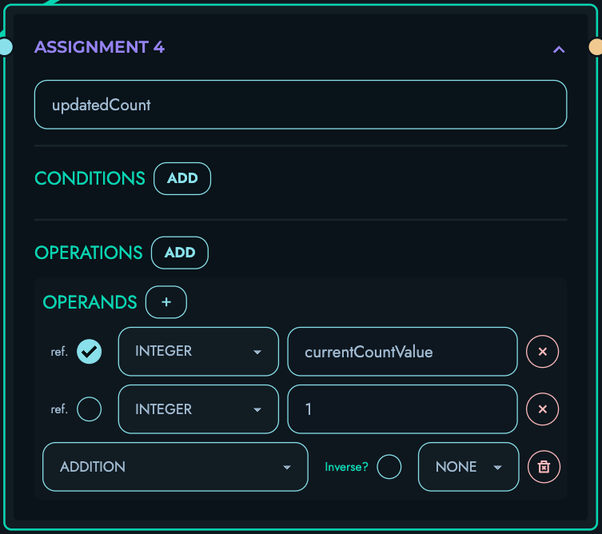Screen dimensions: 602x534
Task: Add an operand with plus button
Action: pyautogui.click(x=166, y=302)
